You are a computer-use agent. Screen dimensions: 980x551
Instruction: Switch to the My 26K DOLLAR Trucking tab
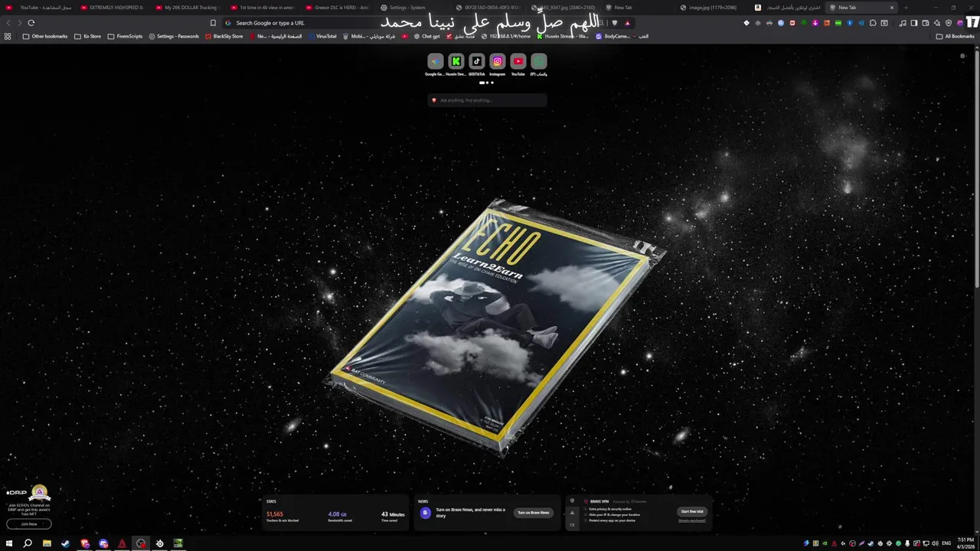coord(188,8)
